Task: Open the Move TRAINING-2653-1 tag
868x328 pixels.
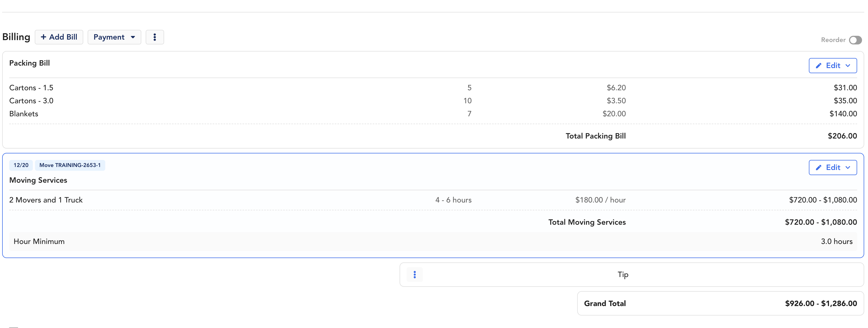Action: coord(70,165)
